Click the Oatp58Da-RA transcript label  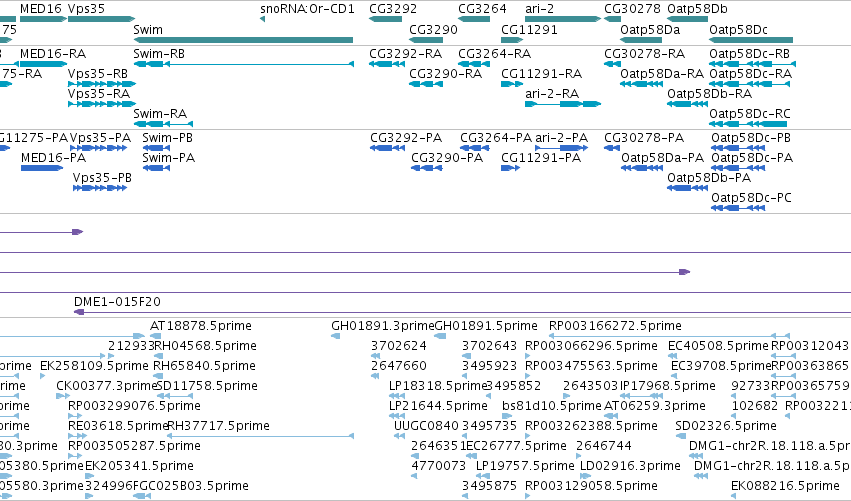(x=662, y=74)
